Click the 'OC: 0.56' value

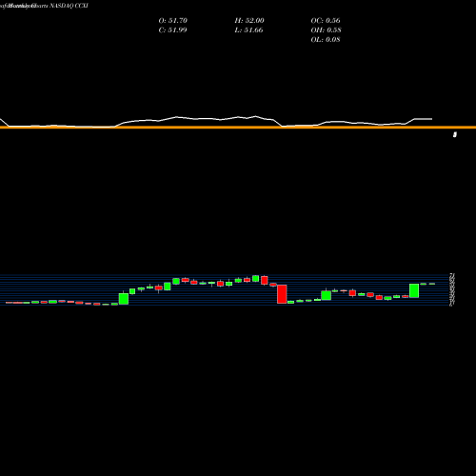(326, 21)
